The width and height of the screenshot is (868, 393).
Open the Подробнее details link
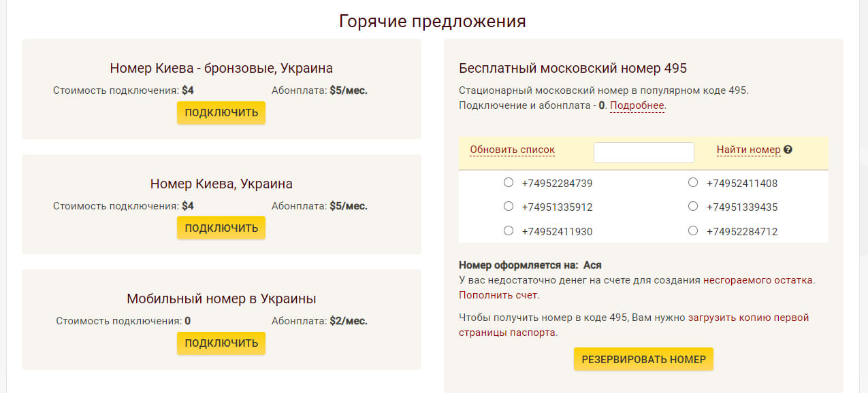(637, 105)
